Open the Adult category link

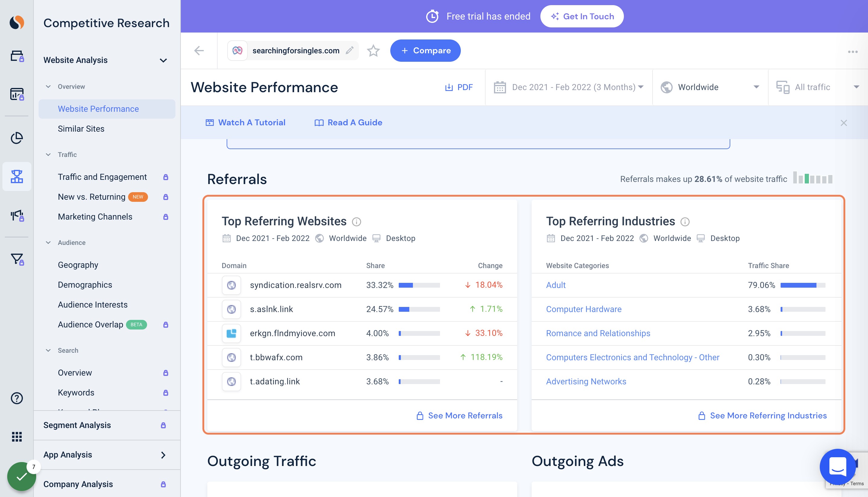click(x=555, y=285)
